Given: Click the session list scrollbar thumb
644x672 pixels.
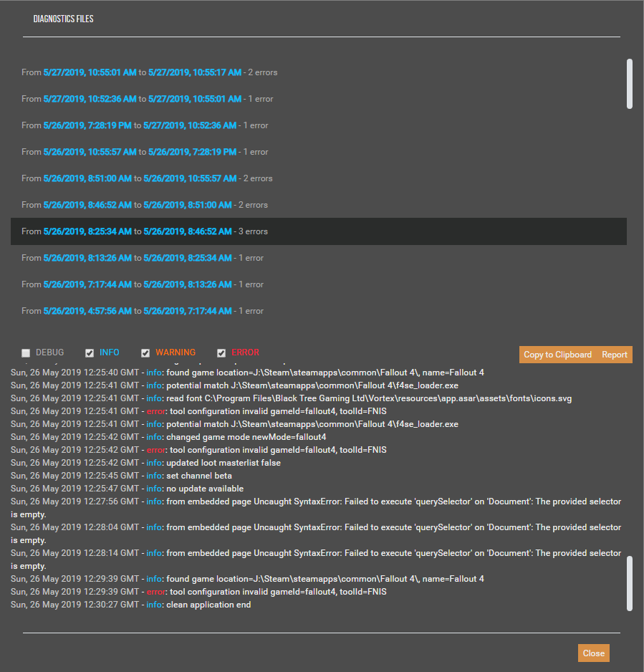Looking at the screenshot, I should 630,84.
